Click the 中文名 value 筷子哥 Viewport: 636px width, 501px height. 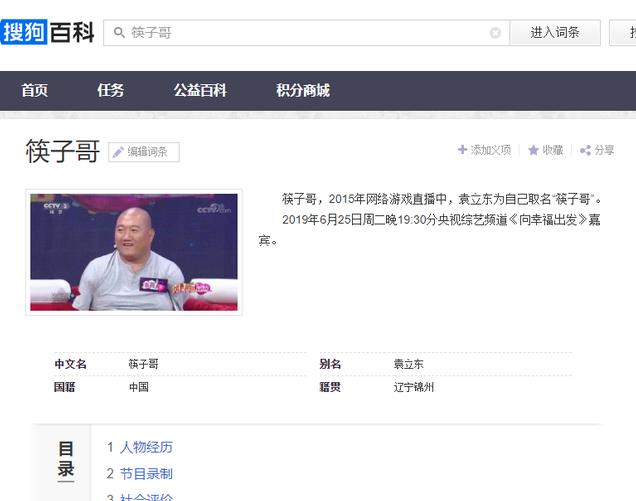(x=144, y=364)
